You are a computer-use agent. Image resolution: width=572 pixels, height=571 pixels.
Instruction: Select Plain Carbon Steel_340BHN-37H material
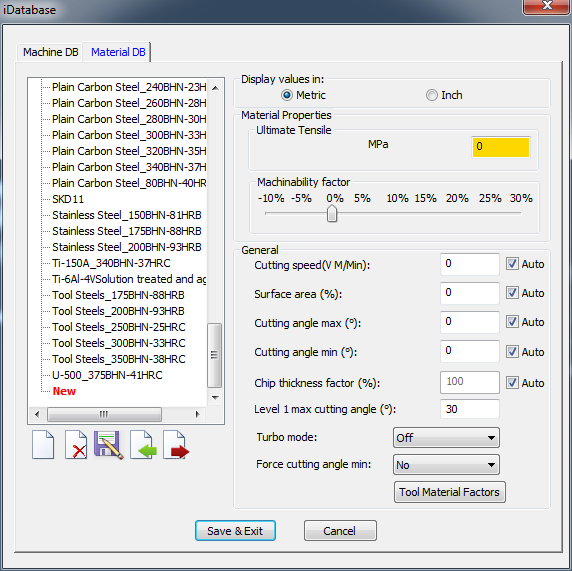pyautogui.click(x=129, y=167)
